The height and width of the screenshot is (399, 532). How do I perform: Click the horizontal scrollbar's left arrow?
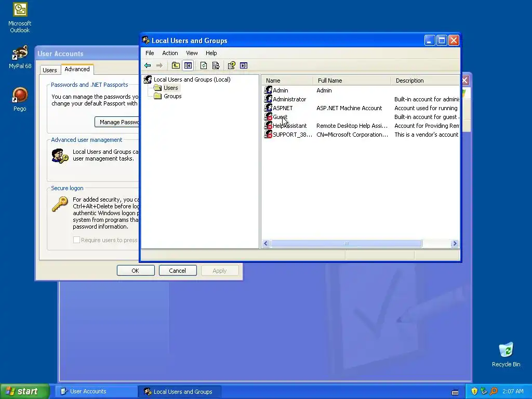(266, 243)
